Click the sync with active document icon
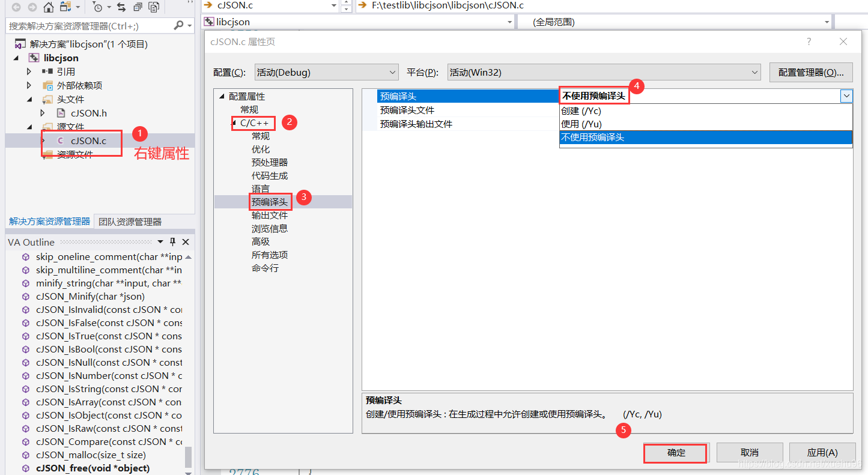 pos(121,7)
